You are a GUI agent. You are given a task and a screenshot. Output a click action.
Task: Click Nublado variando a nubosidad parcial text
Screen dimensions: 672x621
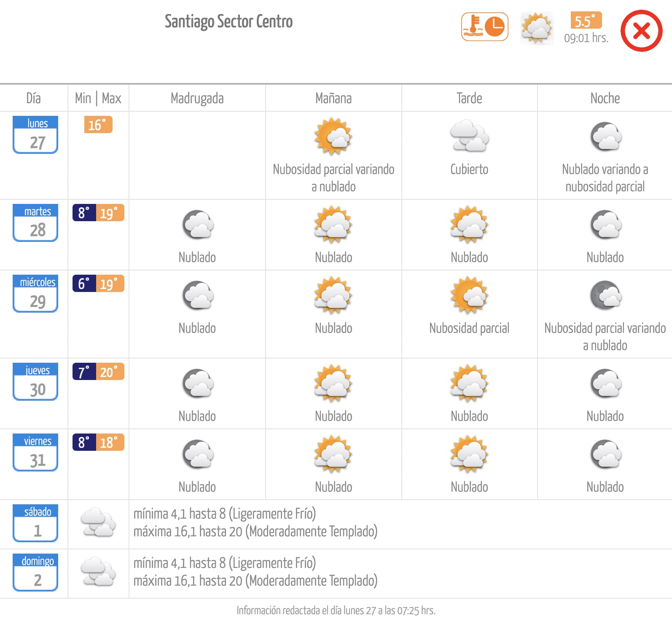(x=605, y=178)
